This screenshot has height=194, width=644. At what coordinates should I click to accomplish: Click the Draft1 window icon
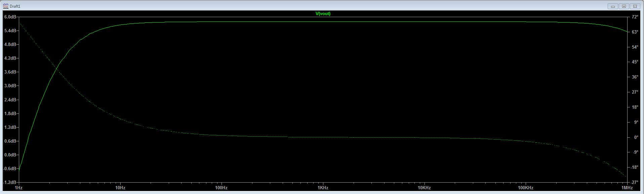point(6,6)
